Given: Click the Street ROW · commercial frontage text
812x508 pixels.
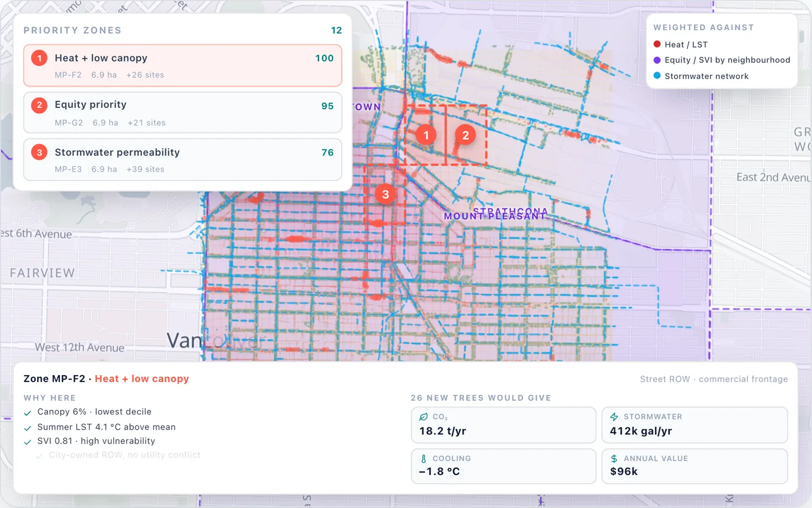Looking at the screenshot, I should (x=713, y=379).
